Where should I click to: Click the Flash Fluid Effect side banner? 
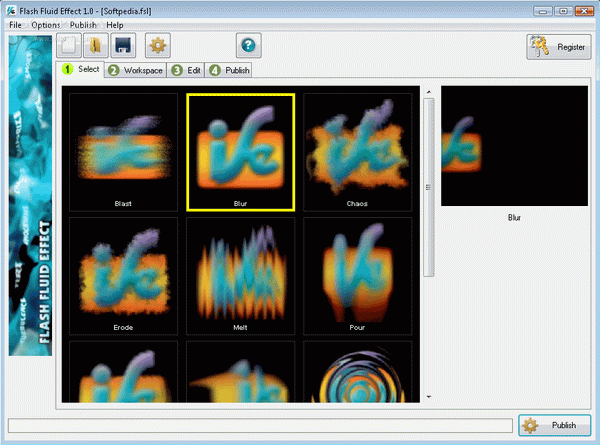click(x=30, y=196)
